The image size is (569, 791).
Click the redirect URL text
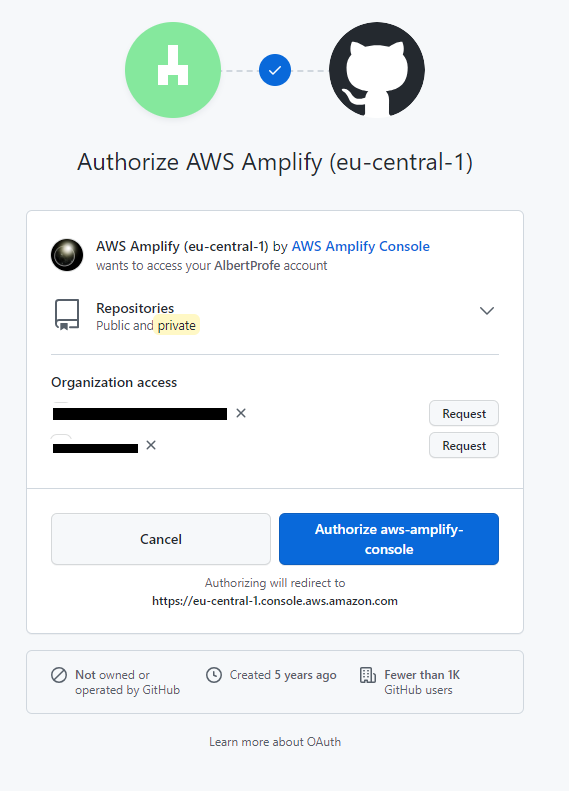click(x=275, y=601)
